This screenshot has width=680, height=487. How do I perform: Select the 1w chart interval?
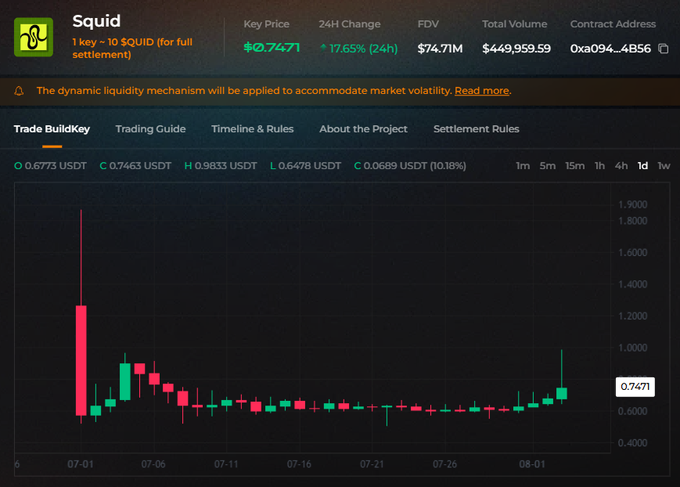[x=664, y=166]
